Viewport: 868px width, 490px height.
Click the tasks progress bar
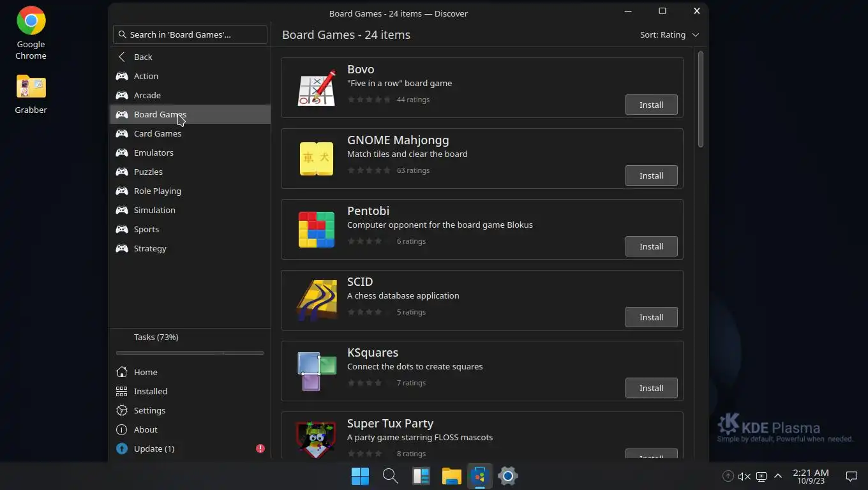tap(190, 353)
